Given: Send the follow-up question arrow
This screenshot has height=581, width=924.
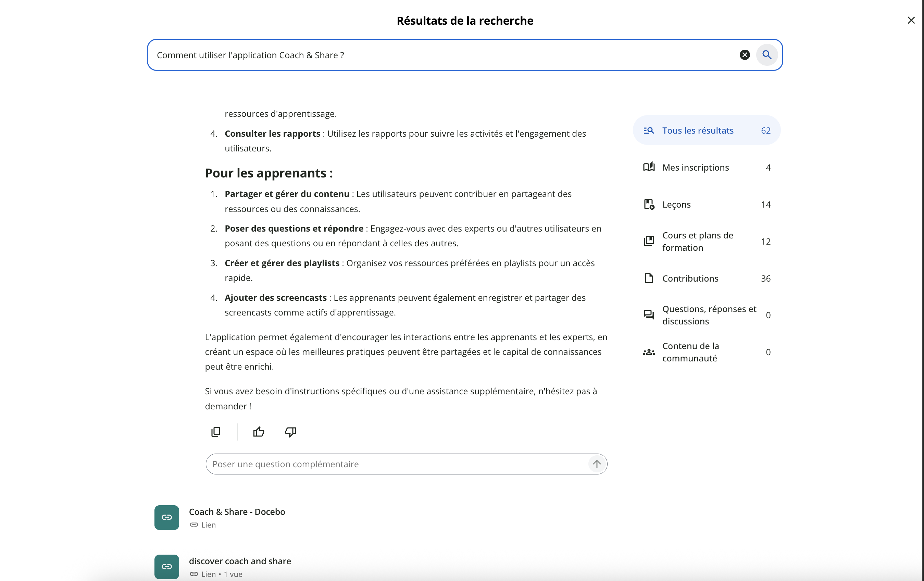Looking at the screenshot, I should pyautogui.click(x=597, y=464).
